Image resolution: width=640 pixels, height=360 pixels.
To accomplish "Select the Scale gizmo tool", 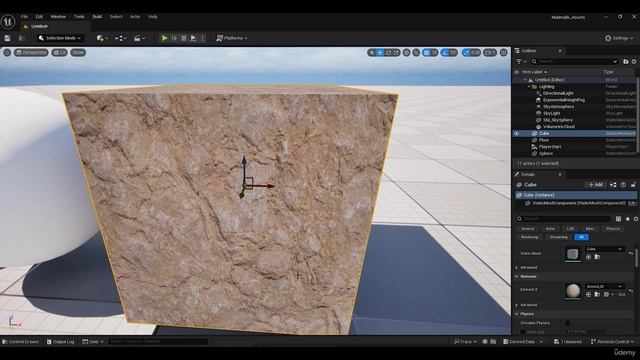I will click(396, 52).
